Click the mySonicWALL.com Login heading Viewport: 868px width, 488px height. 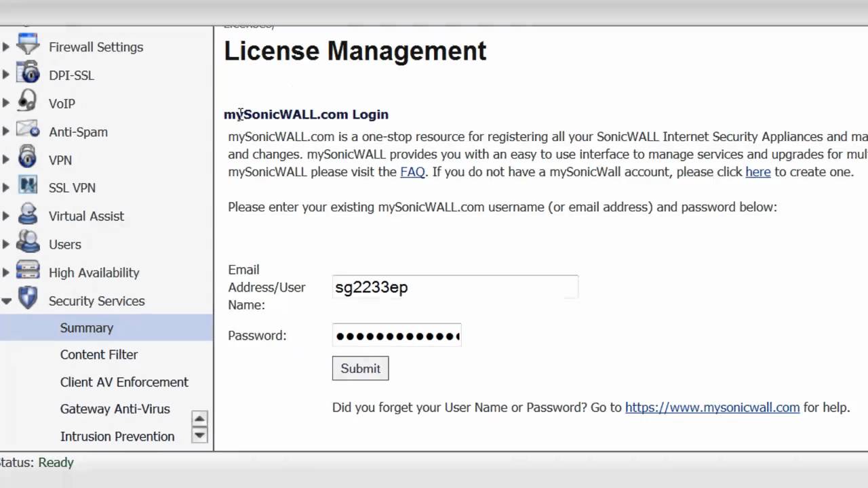click(x=306, y=115)
